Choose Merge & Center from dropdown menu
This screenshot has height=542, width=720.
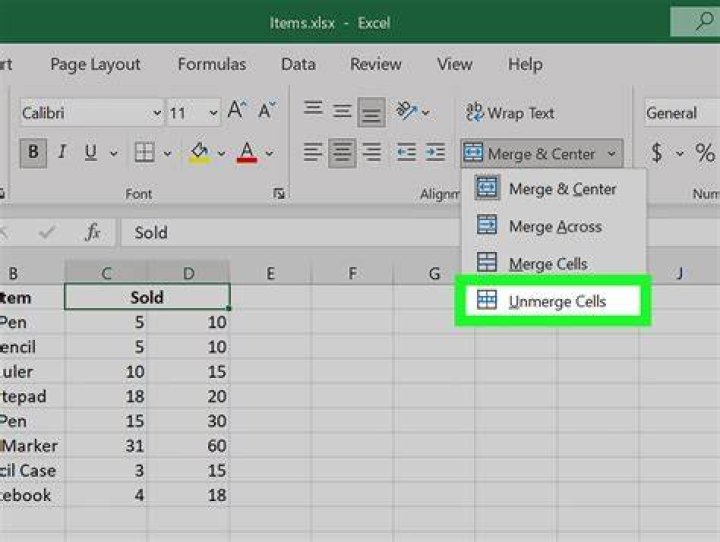553,188
